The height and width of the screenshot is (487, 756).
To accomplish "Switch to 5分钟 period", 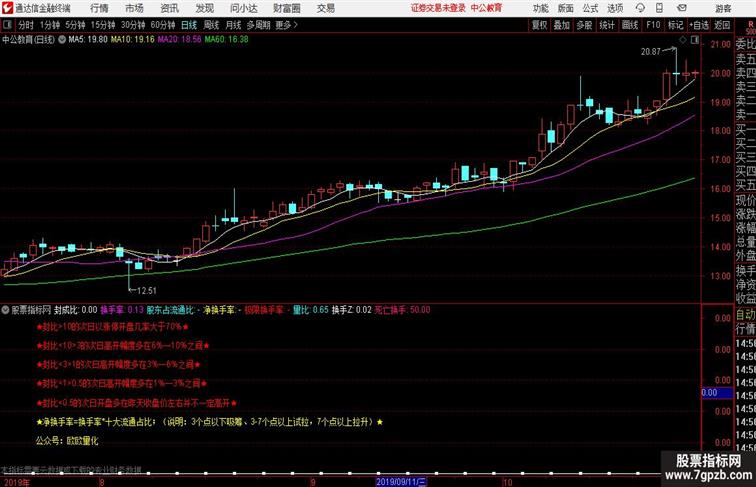I will (75, 25).
